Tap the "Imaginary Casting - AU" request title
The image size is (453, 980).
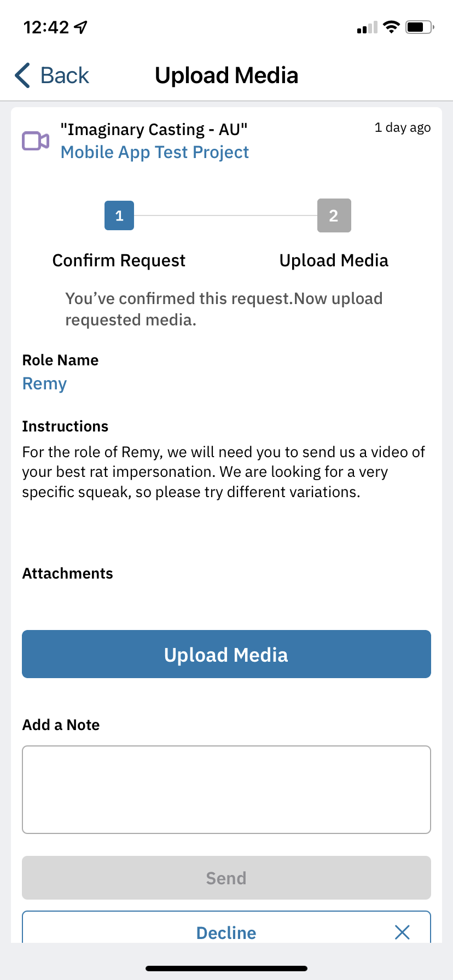pos(154,130)
